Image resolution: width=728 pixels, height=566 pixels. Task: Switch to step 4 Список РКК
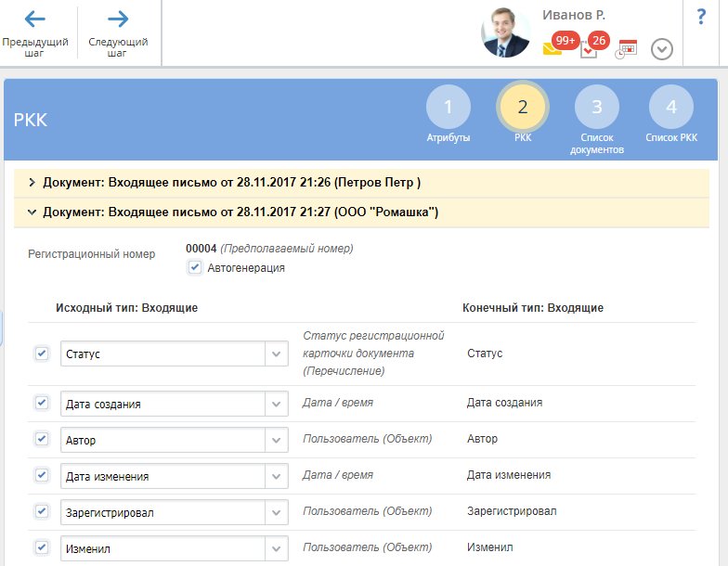click(671, 113)
